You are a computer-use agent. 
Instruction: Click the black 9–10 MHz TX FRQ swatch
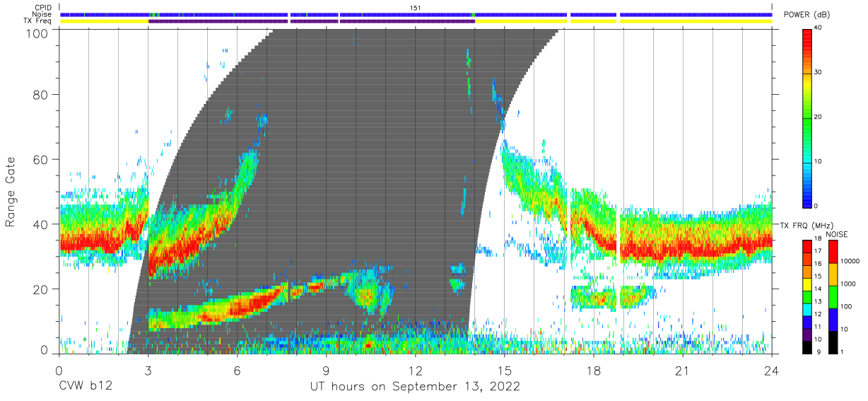point(807,347)
